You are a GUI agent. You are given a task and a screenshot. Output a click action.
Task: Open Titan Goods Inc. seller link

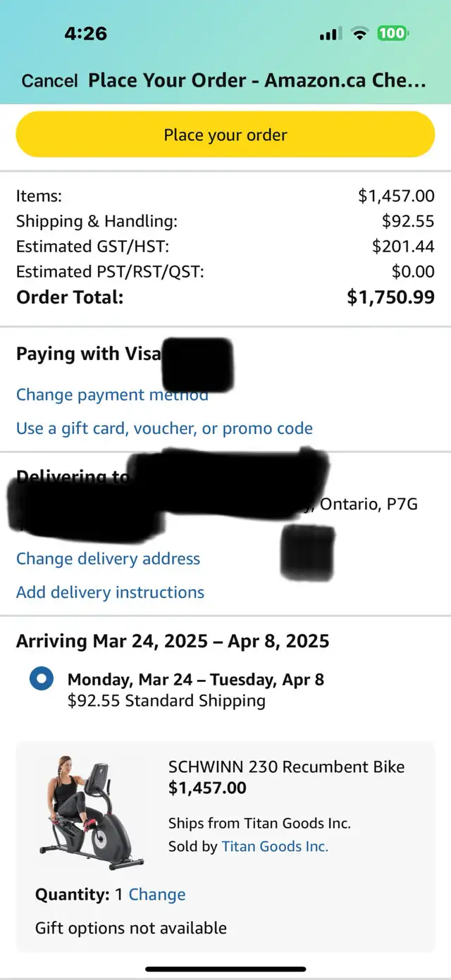(x=275, y=846)
